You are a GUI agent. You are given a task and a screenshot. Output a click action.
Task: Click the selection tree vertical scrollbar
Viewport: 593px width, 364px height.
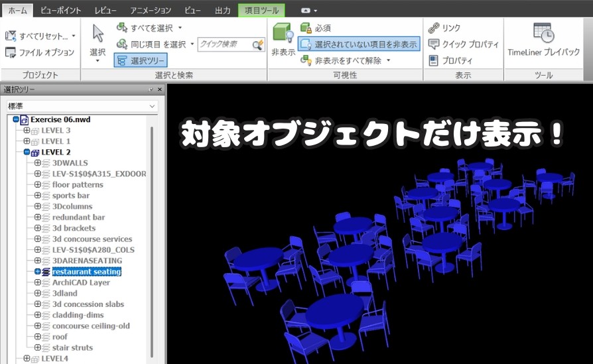pos(152,242)
